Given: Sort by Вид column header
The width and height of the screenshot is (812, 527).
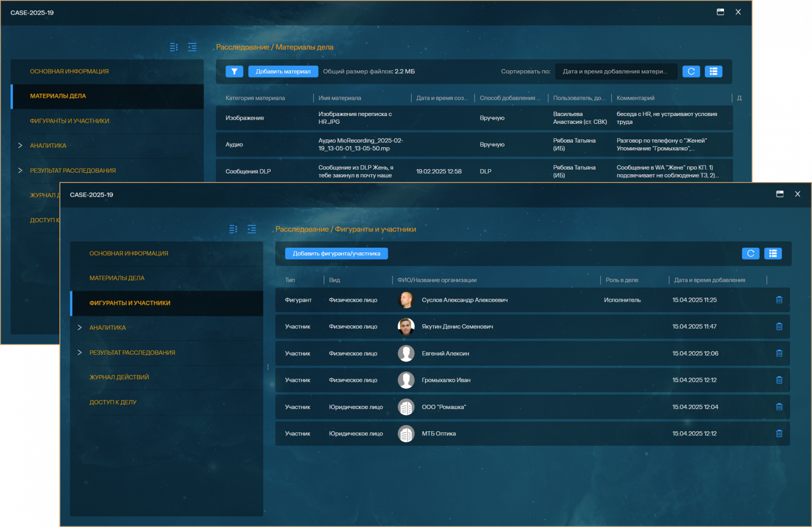Looking at the screenshot, I should [334, 280].
